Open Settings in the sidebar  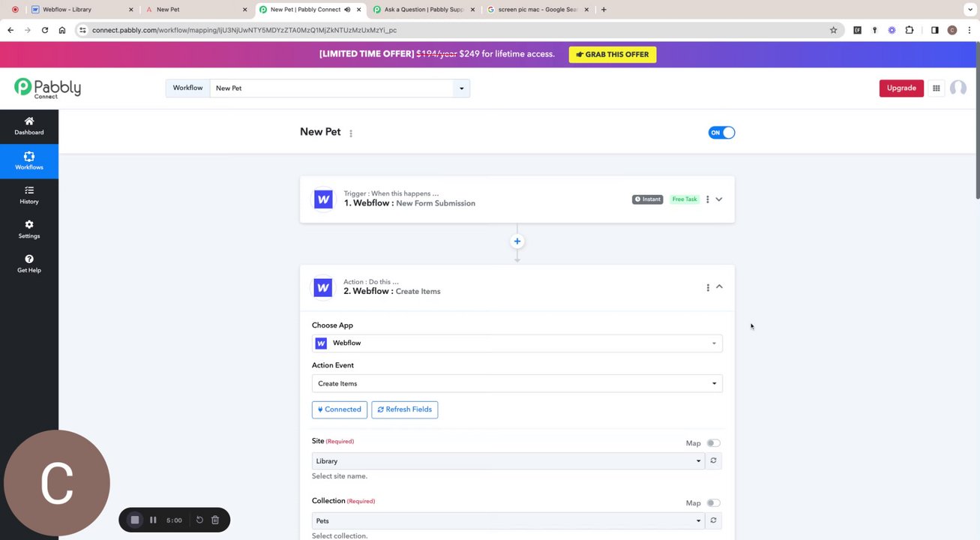pyautogui.click(x=29, y=229)
